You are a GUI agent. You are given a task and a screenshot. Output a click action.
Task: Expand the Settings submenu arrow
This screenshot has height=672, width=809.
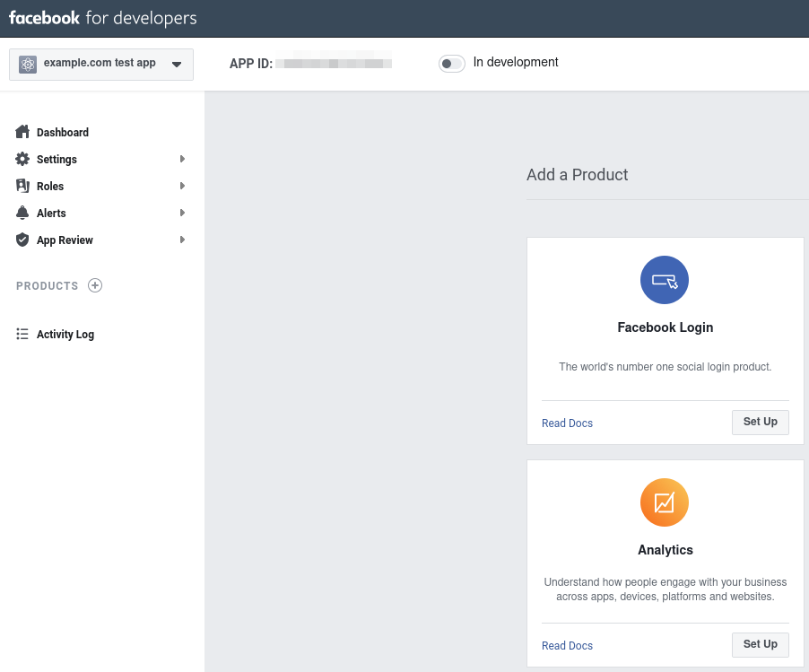(182, 159)
